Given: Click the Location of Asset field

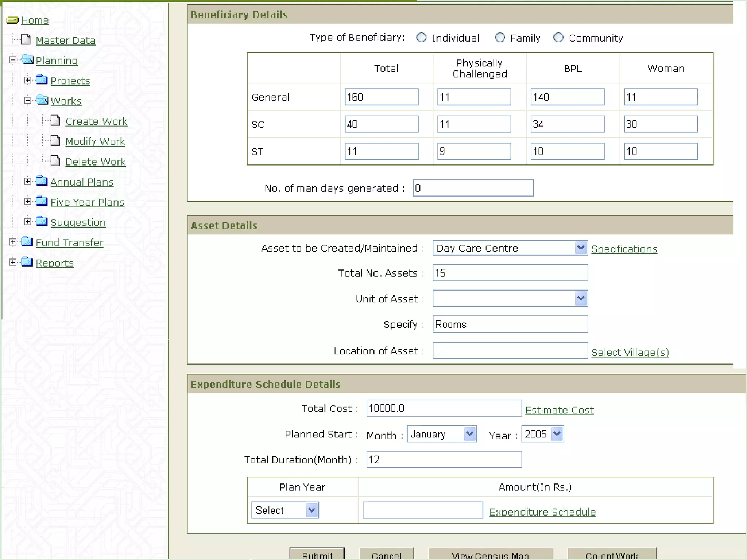Looking at the screenshot, I should [510, 351].
